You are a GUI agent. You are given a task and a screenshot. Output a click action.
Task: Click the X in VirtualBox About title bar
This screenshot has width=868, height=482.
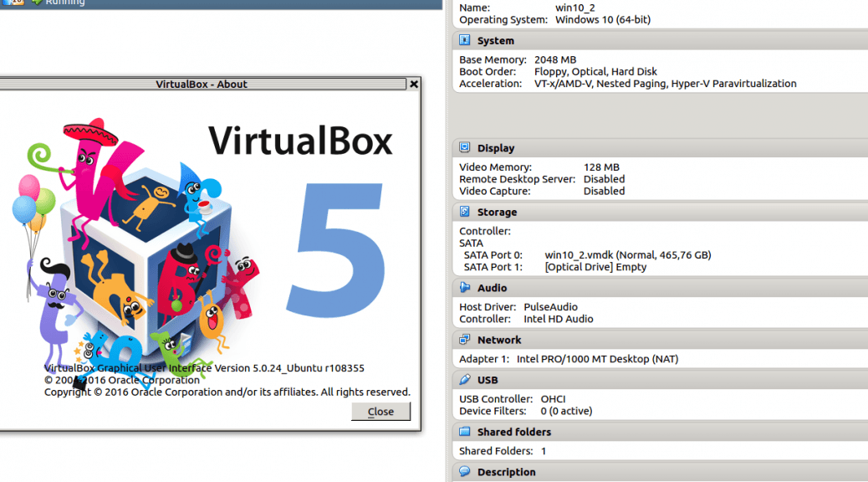[x=414, y=85]
